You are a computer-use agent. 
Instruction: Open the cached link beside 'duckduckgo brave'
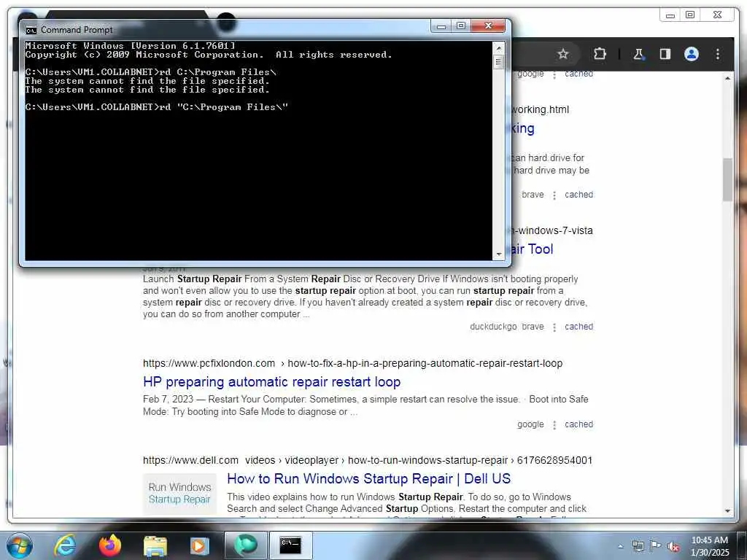578,327
